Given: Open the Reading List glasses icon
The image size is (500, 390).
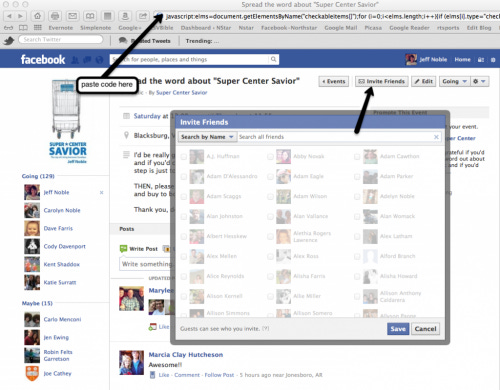Looking at the screenshot, I should [x=8, y=28].
